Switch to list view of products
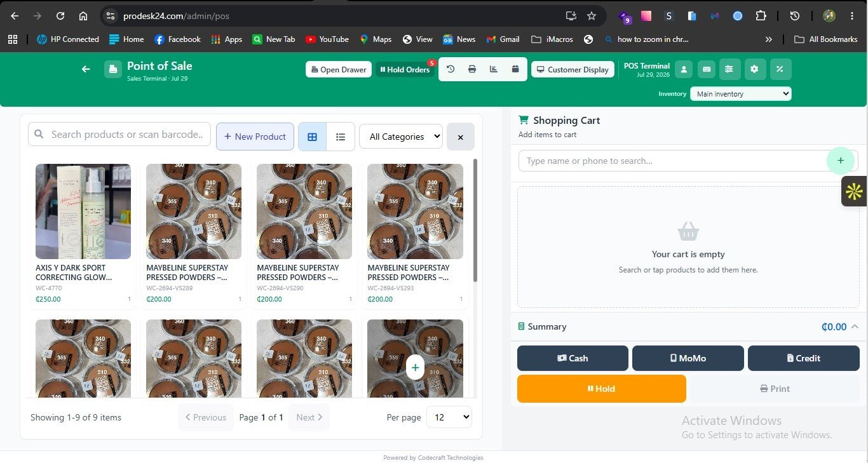 [341, 137]
